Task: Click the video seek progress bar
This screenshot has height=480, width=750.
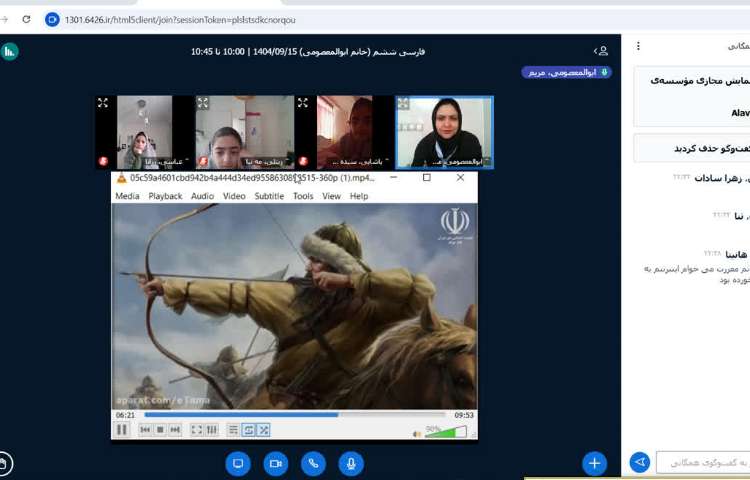Action: [x=294, y=414]
